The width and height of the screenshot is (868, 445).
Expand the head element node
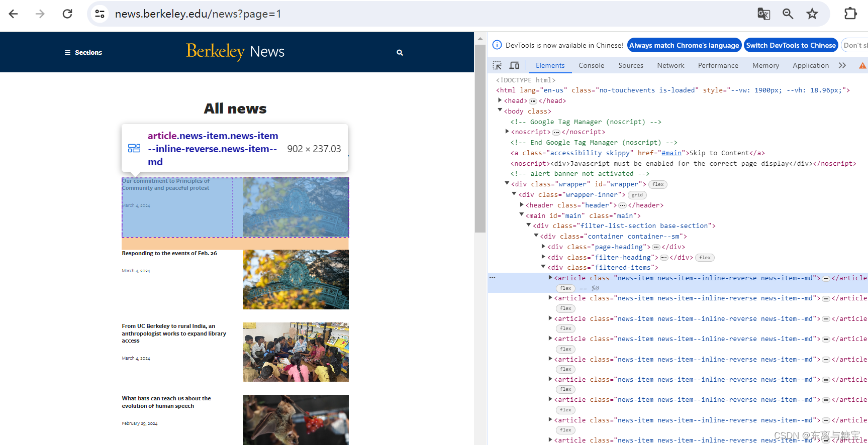(500, 100)
